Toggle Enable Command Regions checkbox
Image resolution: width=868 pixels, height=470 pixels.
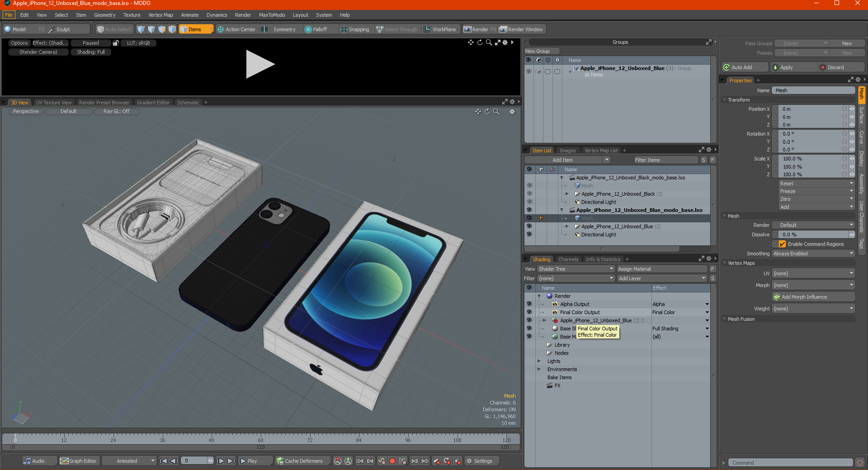(x=782, y=244)
